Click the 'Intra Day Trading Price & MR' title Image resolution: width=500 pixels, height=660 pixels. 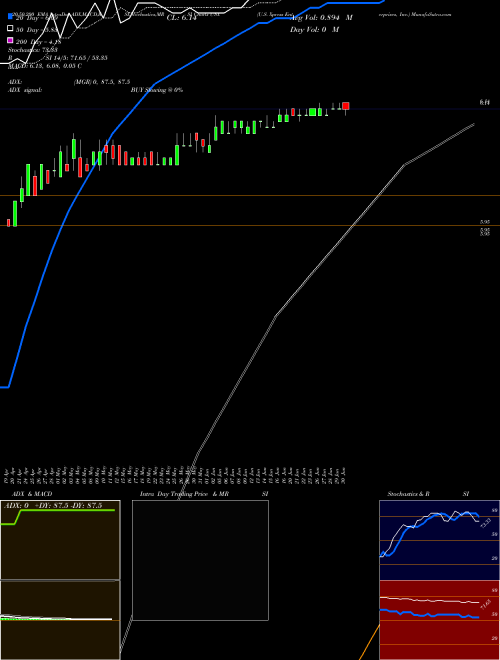184,494
